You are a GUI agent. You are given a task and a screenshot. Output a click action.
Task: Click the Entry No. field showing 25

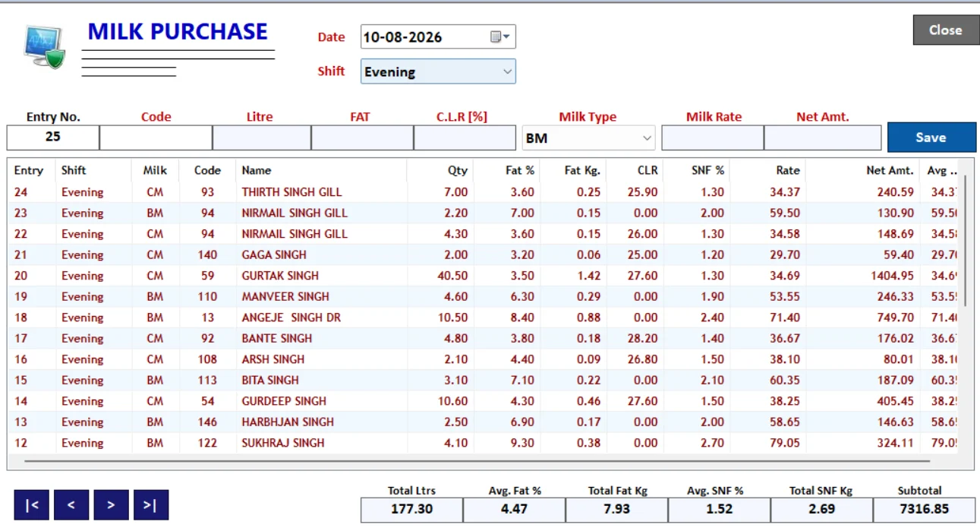[x=53, y=138]
